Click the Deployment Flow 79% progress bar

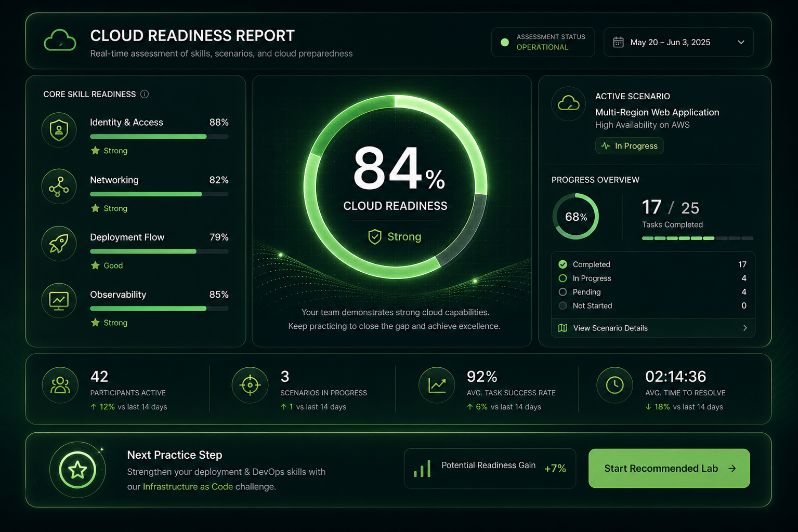point(159,251)
